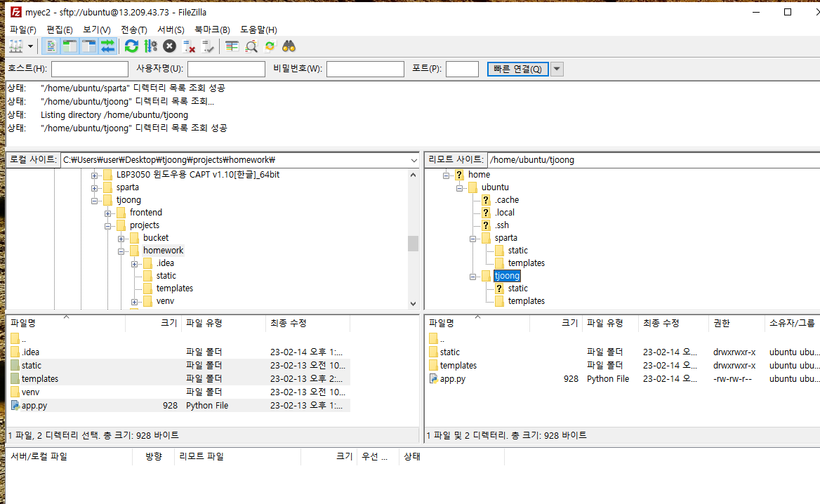Image resolution: width=820 pixels, height=504 pixels.
Task: Focus the 사용자명(U) input field
Action: coord(226,69)
